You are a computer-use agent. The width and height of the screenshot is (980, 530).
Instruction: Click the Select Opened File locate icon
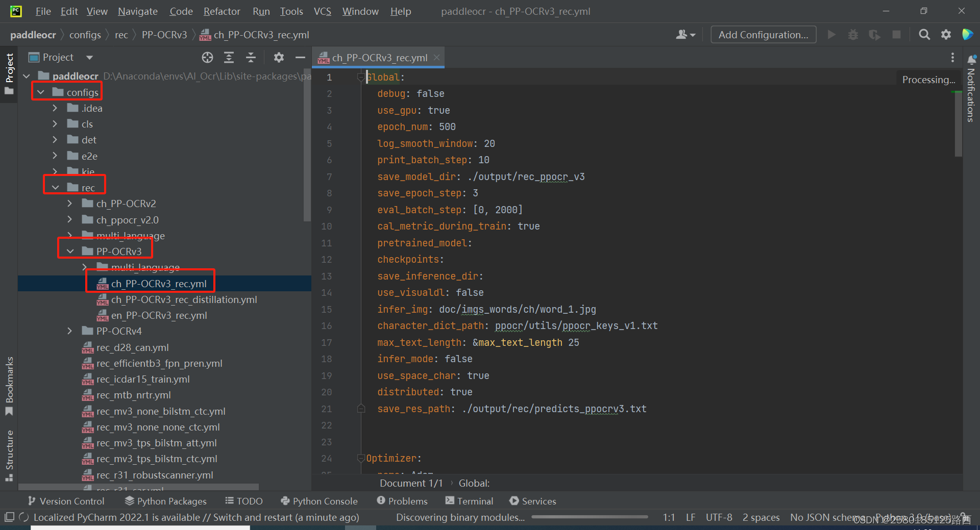click(x=207, y=58)
